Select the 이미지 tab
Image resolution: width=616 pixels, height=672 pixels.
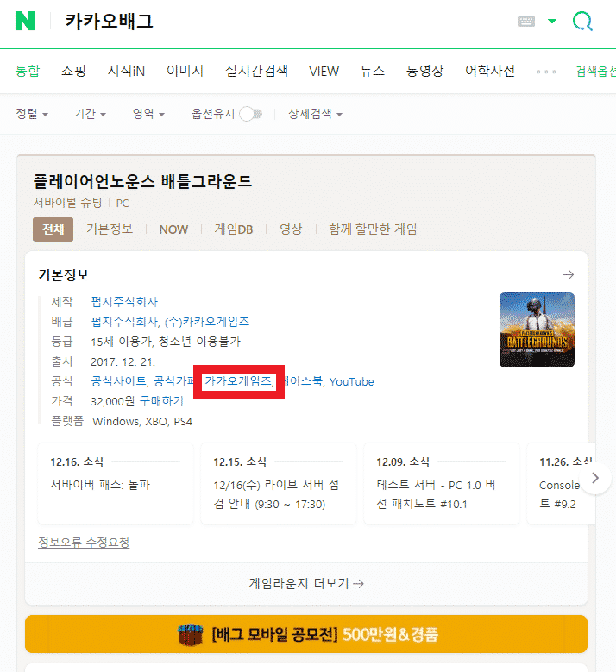[x=185, y=71]
